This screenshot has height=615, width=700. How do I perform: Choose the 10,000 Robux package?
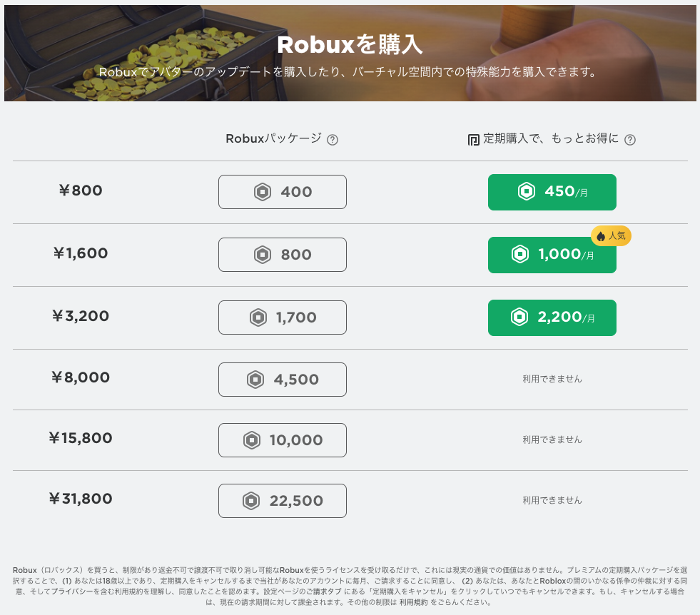tap(283, 440)
